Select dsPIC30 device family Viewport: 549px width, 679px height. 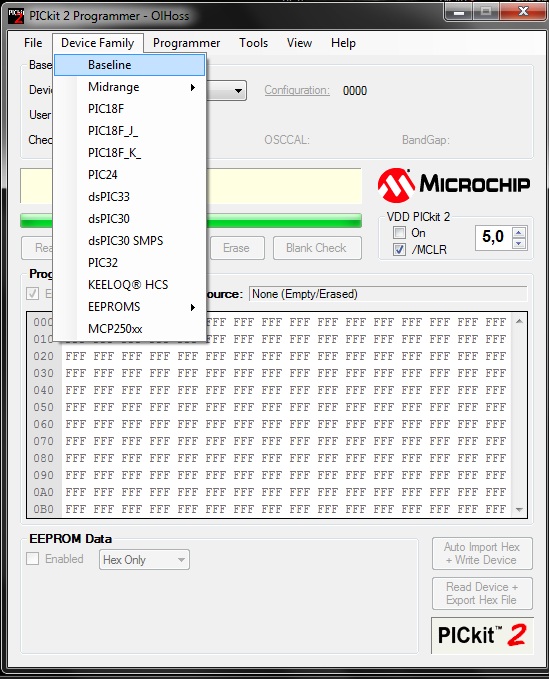coord(129,219)
